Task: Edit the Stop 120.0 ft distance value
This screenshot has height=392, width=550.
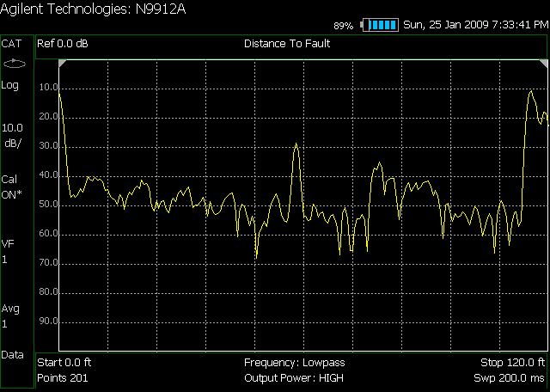Action: pyautogui.click(x=513, y=363)
